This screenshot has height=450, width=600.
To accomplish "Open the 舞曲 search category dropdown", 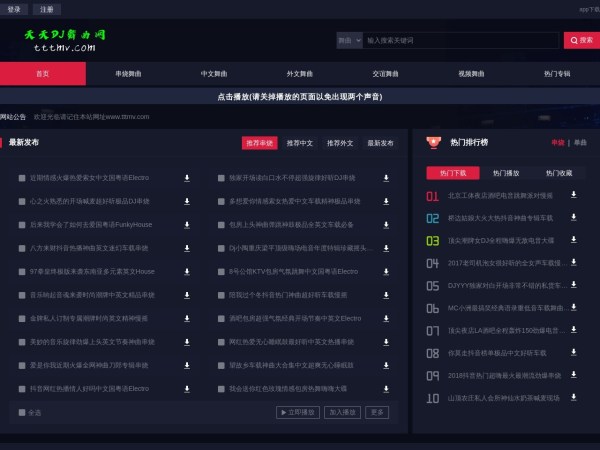I will point(349,40).
